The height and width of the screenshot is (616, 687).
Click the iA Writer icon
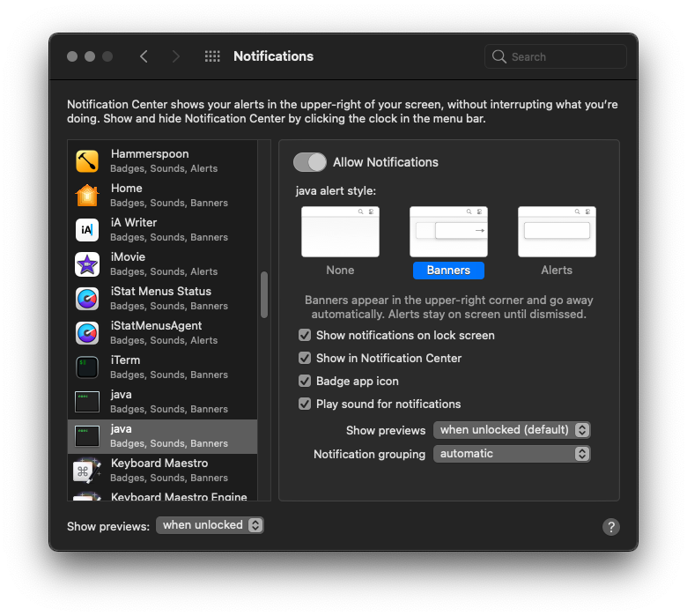click(x=87, y=230)
